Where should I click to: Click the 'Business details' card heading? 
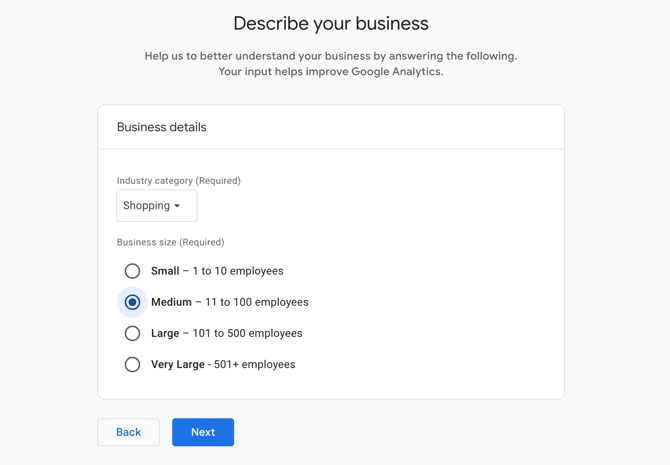point(162,127)
